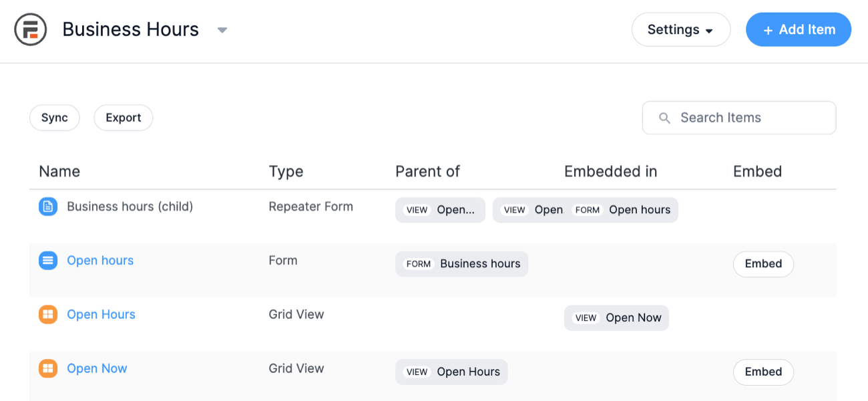Image resolution: width=868 pixels, height=401 pixels.
Task: Click the grid view icon beside Open Hours
Action: pos(48,314)
